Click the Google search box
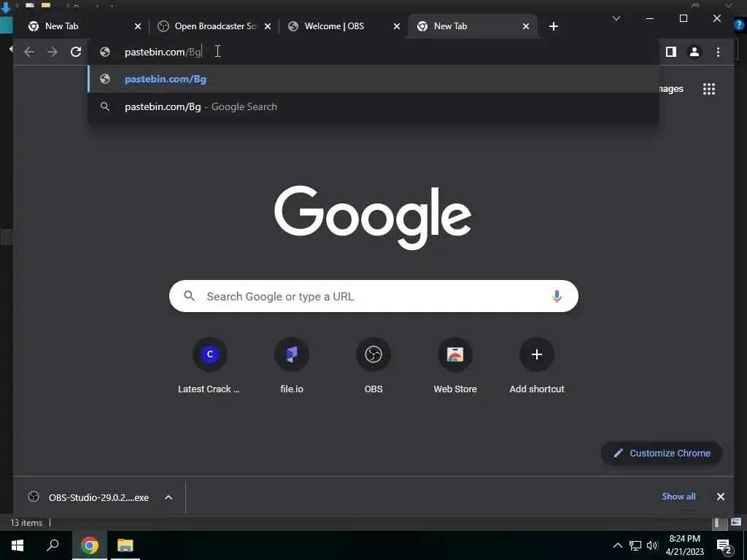The image size is (747, 560). 373,296
